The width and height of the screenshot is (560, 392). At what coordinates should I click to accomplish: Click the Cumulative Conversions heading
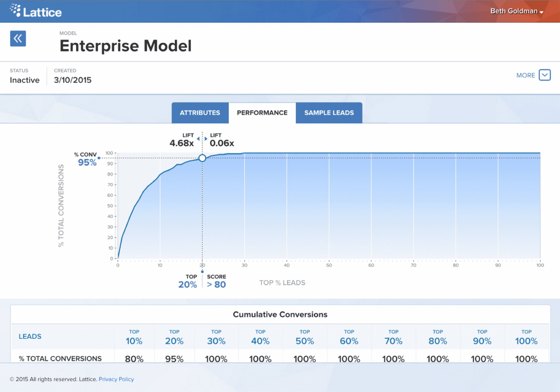point(280,314)
